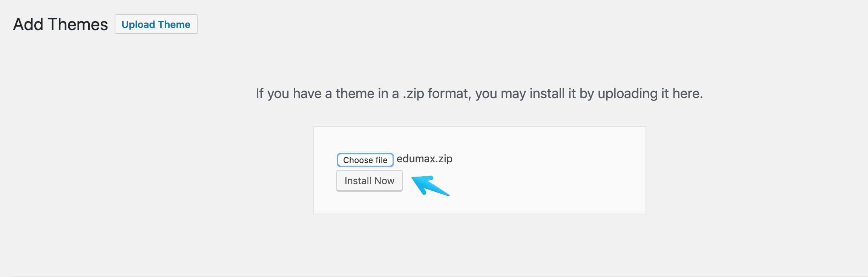
Task: Click the "Theme" word inside Upload button
Action: point(174,25)
